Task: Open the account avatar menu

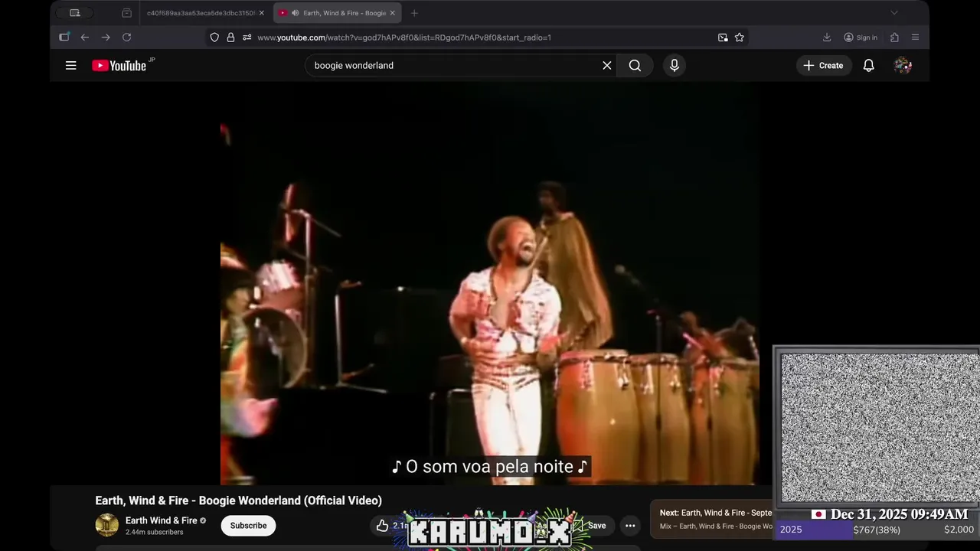Action: click(x=903, y=66)
